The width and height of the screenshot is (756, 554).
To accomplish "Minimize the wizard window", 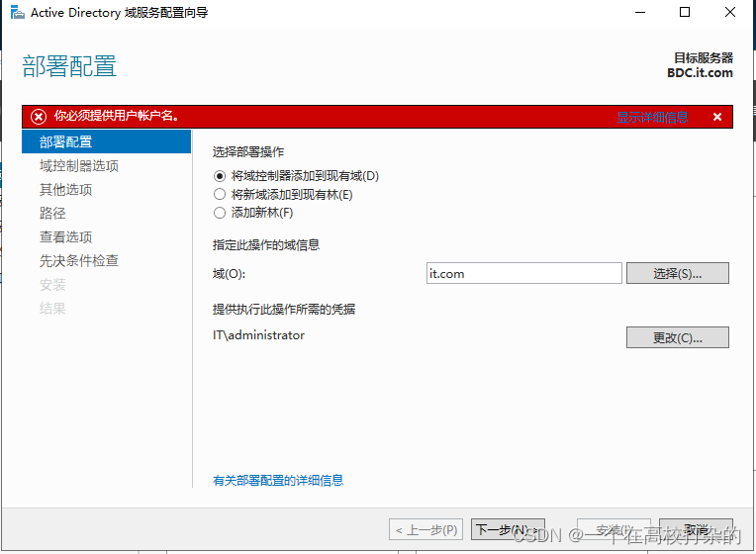I will click(x=640, y=12).
